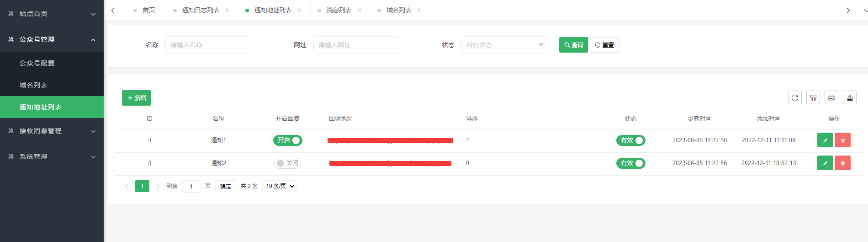868x242 pixels.
Task: Collapse the 公众号管理 menu chevron
Action: (93, 40)
